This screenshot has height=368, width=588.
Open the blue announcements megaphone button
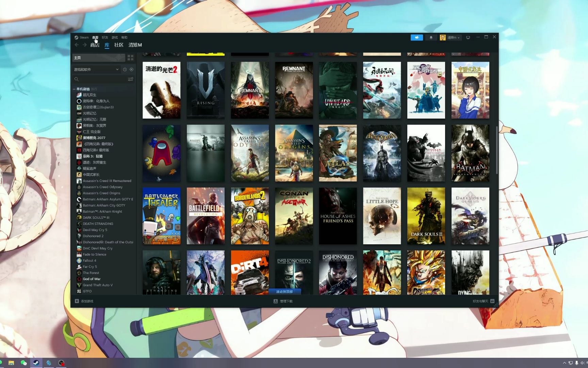point(416,37)
